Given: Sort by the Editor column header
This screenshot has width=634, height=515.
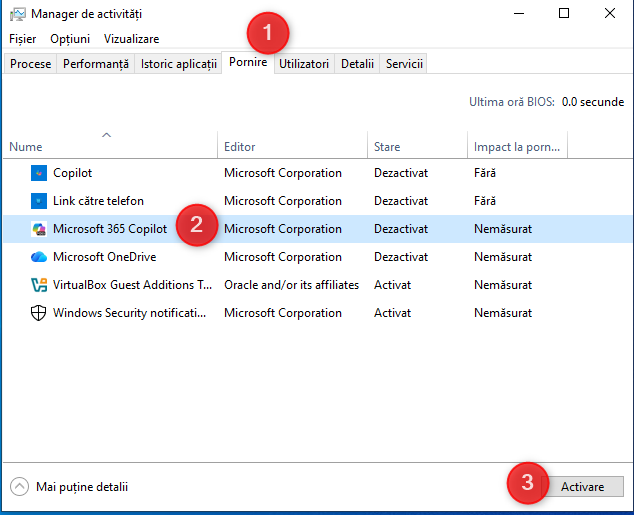Looking at the screenshot, I should [x=292, y=147].
